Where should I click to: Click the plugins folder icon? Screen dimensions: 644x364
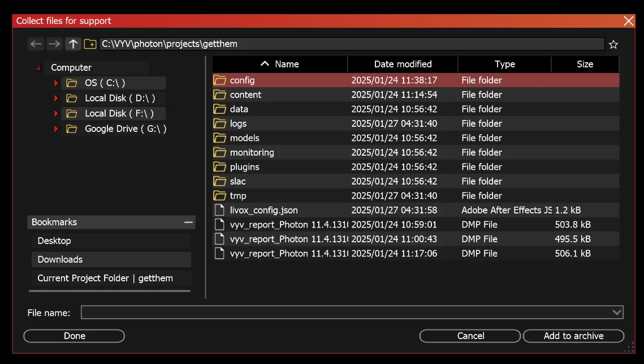220,166
